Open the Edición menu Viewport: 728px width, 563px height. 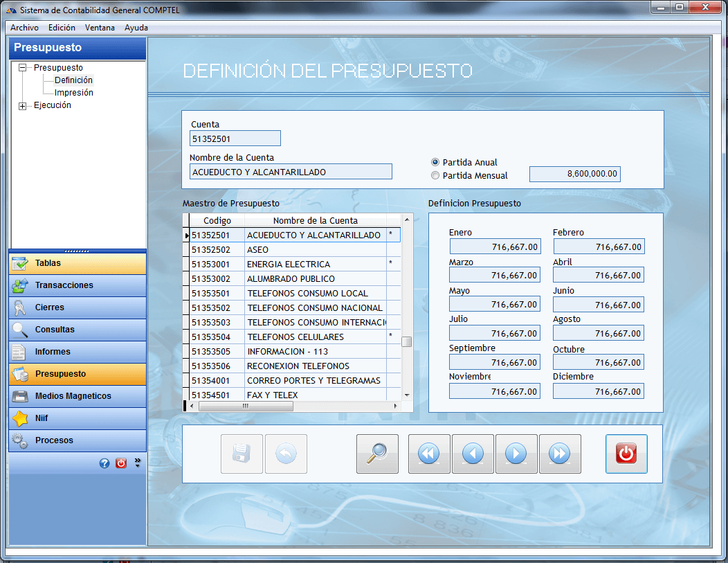coord(62,28)
